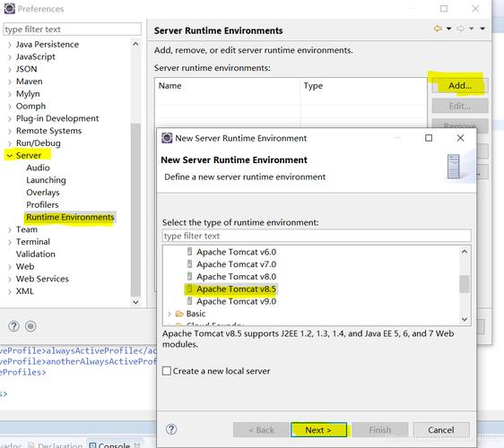Select Remote Systems preferences item
The width and height of the screenshot is (504, 448).
coord(48,131)
